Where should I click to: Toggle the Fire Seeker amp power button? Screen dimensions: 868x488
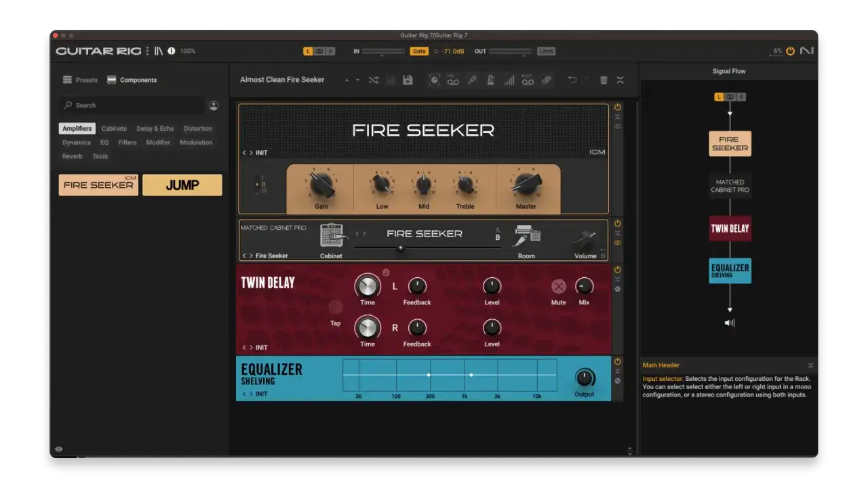(x=617, y=107)
